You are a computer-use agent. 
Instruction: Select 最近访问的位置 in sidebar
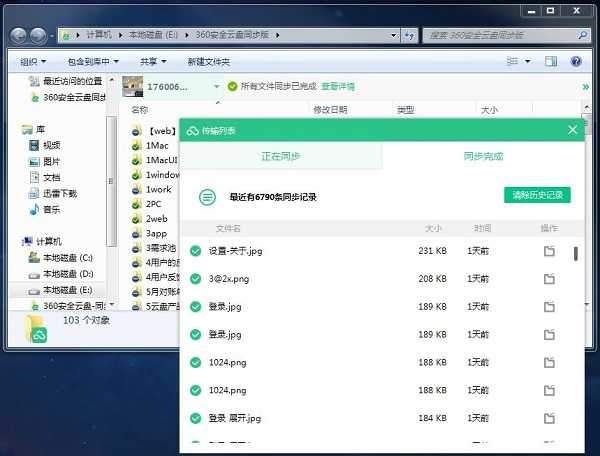[66, 81]
